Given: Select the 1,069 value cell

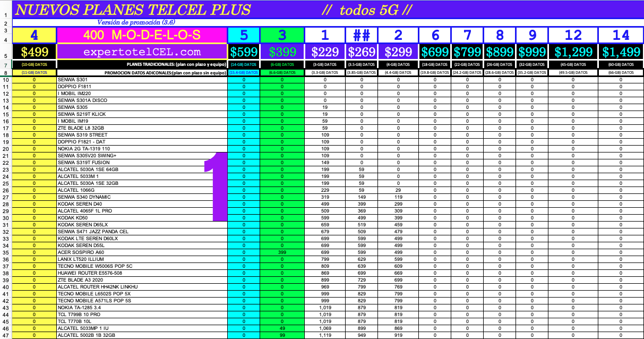Looking at the screenshot, I should tap(325, 328).
